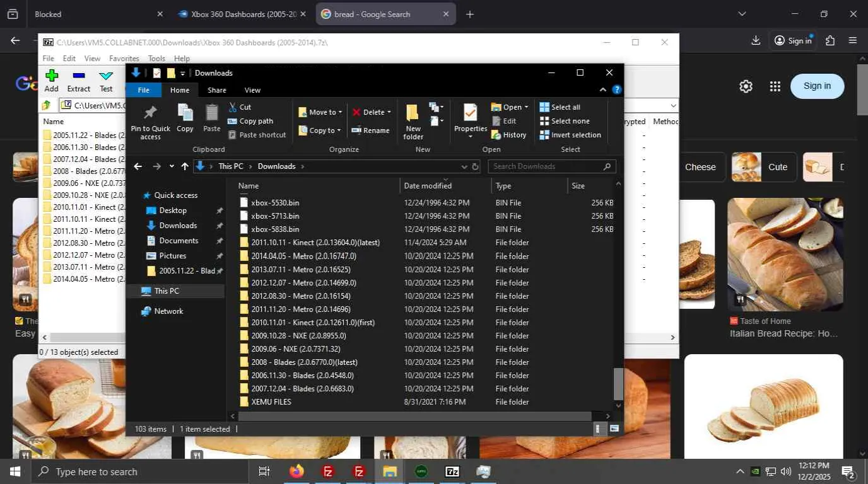The image size is (868, 484).
Task: Click the Edit button in the Open group
Action: (504, 121)
